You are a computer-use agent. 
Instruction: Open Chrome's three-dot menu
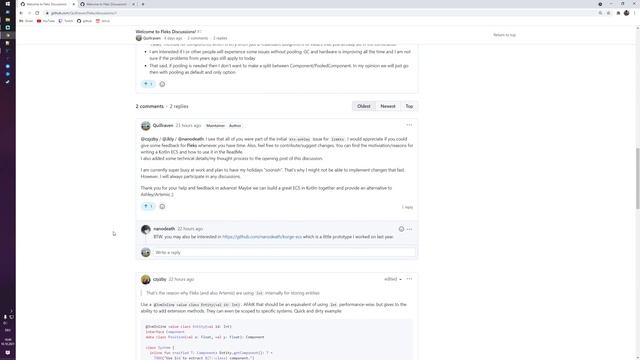point(635,13)
